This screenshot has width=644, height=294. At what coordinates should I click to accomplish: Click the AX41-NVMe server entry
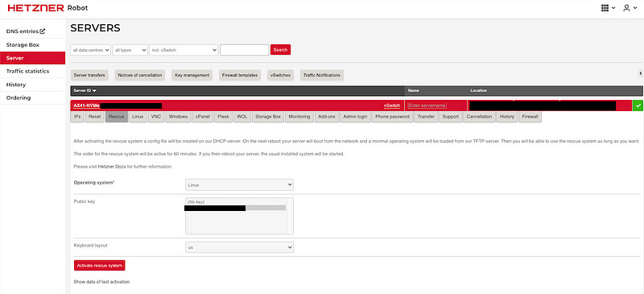click(x=86, y=106)
